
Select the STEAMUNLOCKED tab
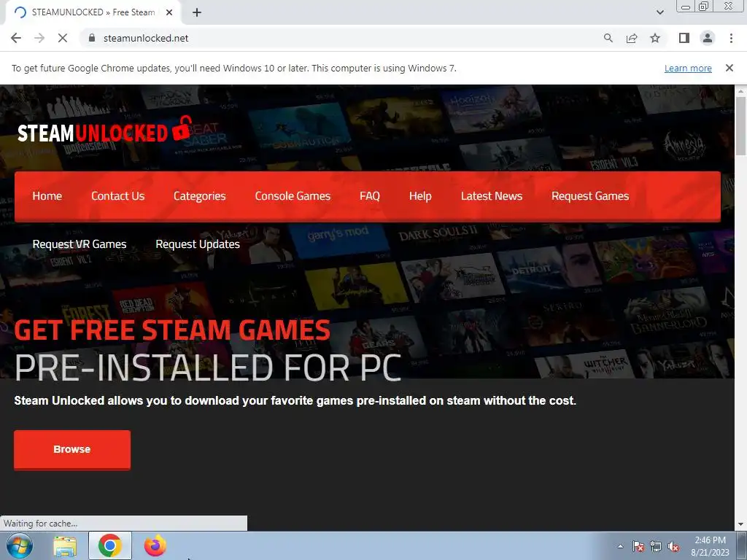click(x=93, y=12)
